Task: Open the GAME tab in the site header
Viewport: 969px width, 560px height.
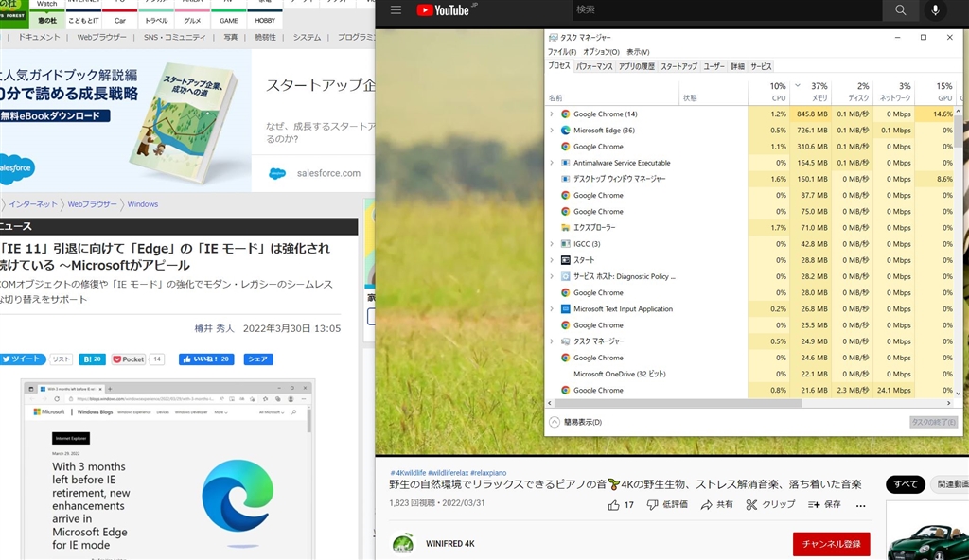Action: coord(229,21)
